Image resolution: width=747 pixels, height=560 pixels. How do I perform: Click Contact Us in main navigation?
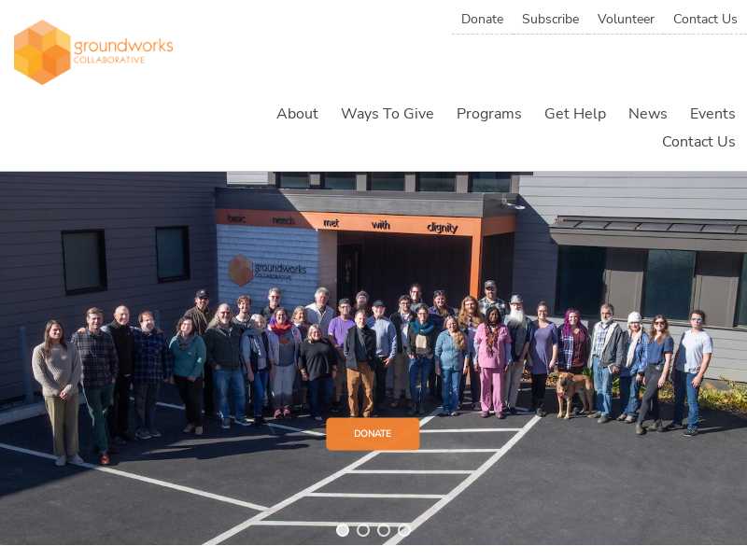pyautogui.click(x=698, y=142)
